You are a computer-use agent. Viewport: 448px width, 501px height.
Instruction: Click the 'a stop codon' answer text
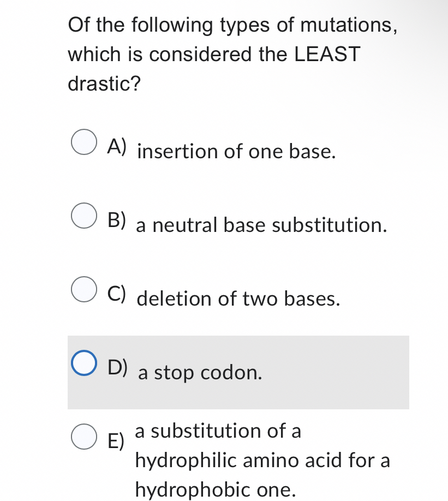point(200,373)
